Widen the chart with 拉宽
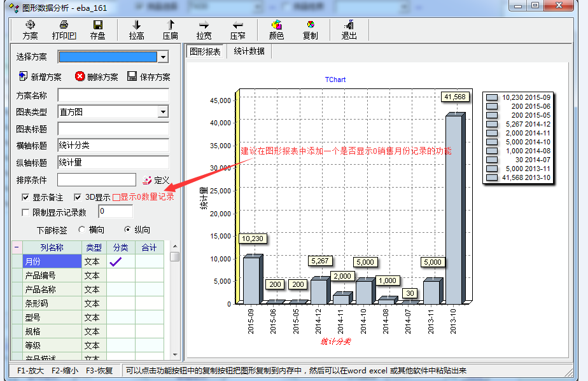588x381 pixels. click(204, 29)
